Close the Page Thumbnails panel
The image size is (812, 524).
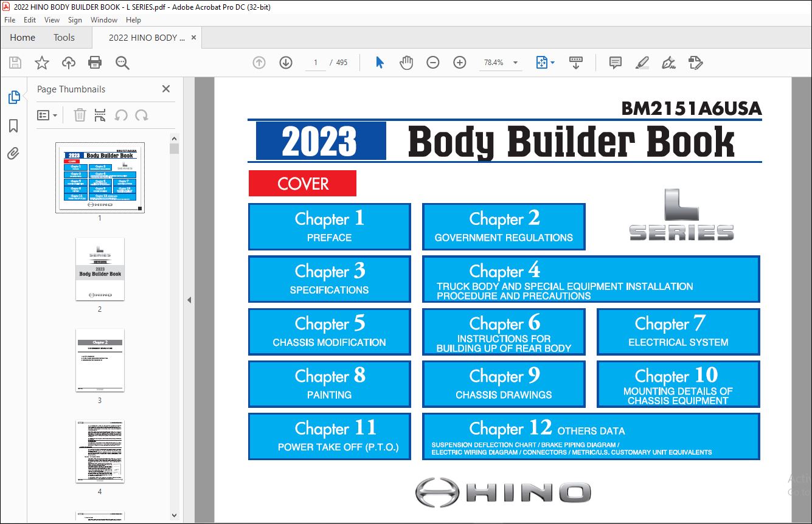[166, 89]
